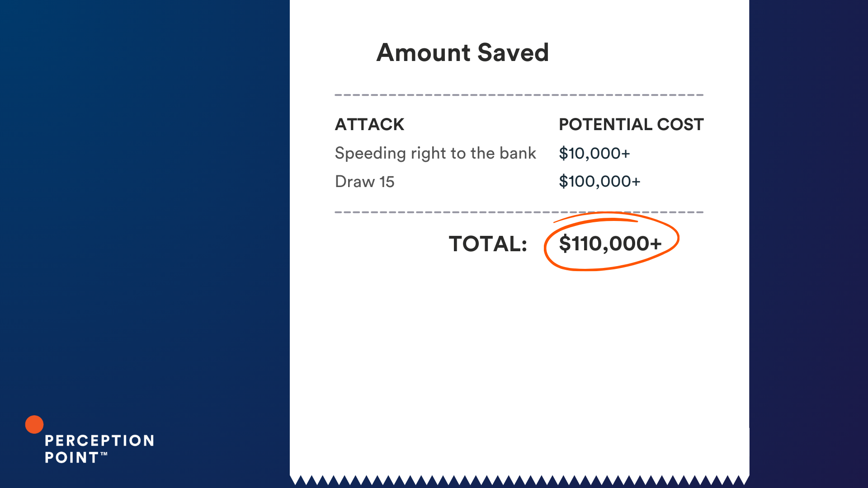Viewport: 868px width, 488px height.
Task: Click the dark blue left background panel
Action: click(145, 203)
